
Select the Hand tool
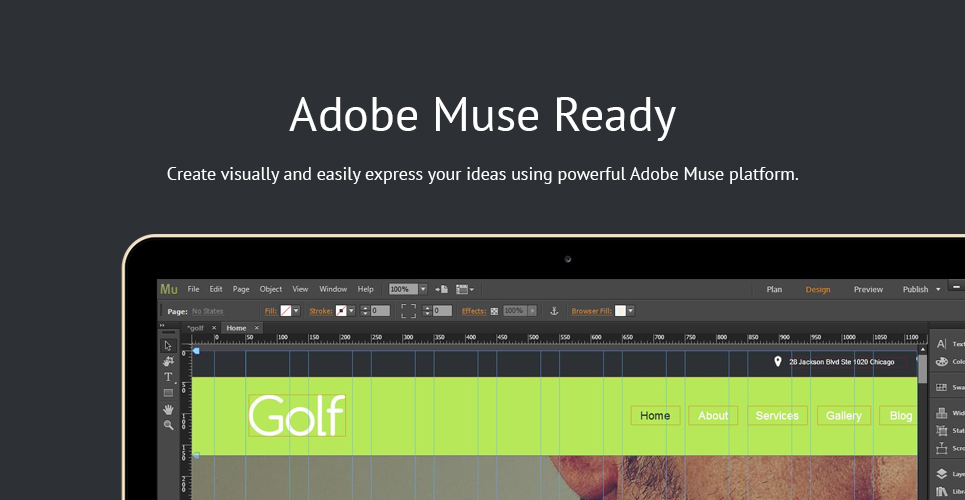pyautogui.click(x=168, y=409)
